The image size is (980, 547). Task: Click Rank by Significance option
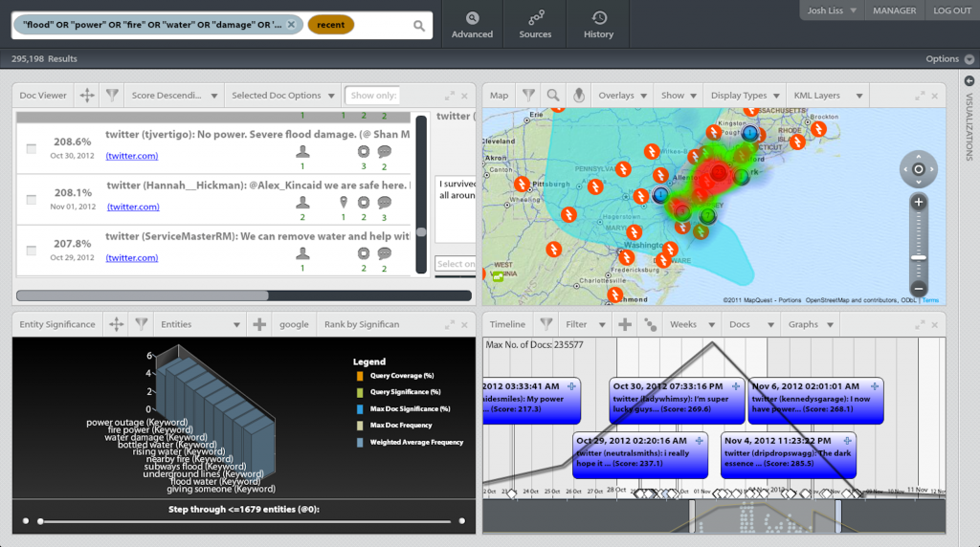click(361, 325)
